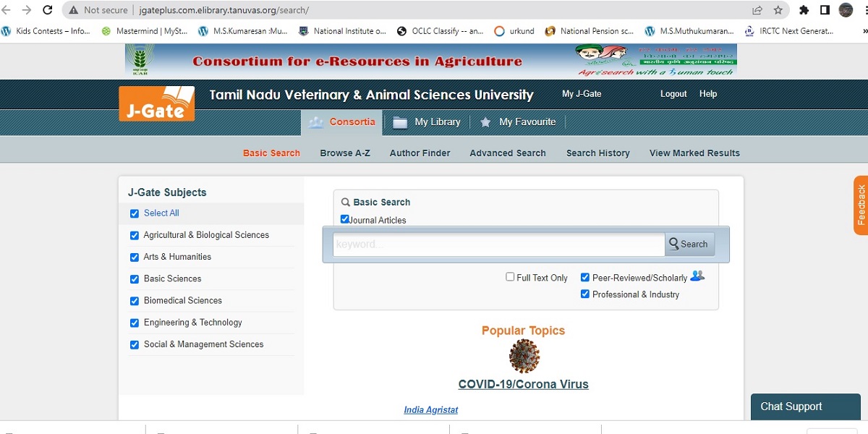Open the M.S.Kumaresan bookmark
Viewport: 868px width, 434px height.
[243, 31]
